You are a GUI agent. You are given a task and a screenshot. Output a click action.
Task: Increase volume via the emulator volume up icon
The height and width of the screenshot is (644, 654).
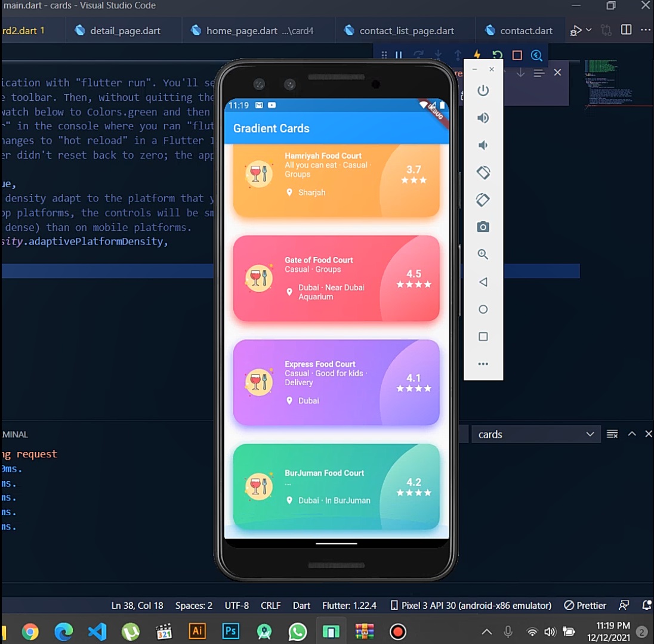[x=483, y=118]
